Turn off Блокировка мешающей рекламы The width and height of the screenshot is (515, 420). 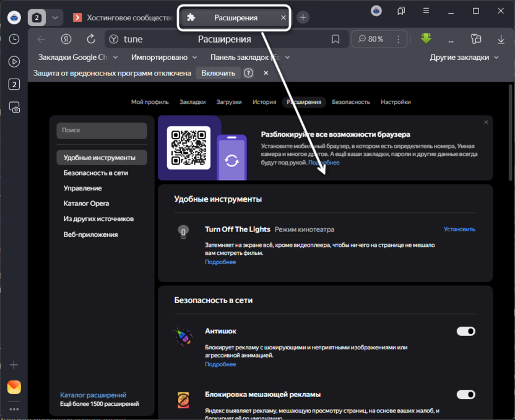pos(465,394)
